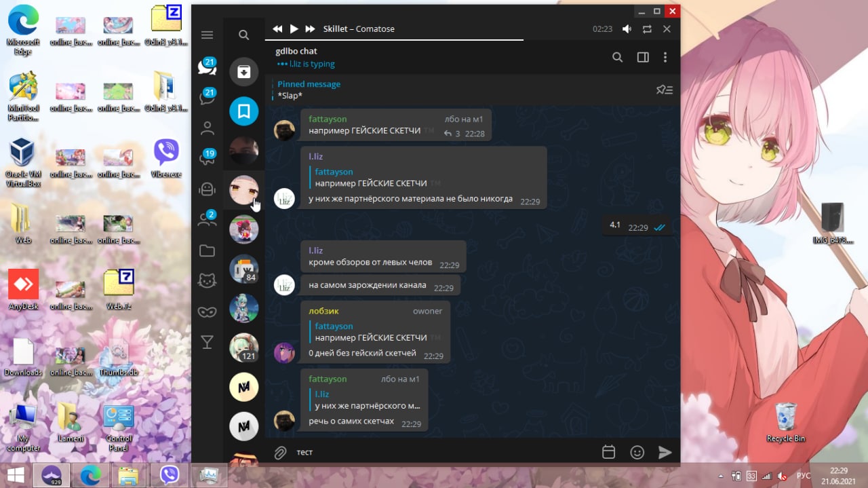Show all pinned messages list
This screenshot has width=868, height=488.
tap(665, 90)
